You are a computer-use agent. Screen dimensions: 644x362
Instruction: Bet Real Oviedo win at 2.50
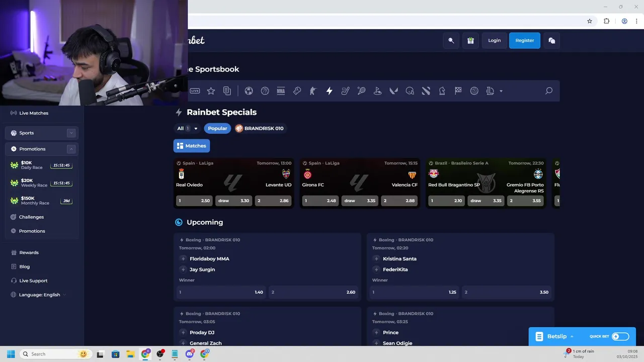coord(194,201)
